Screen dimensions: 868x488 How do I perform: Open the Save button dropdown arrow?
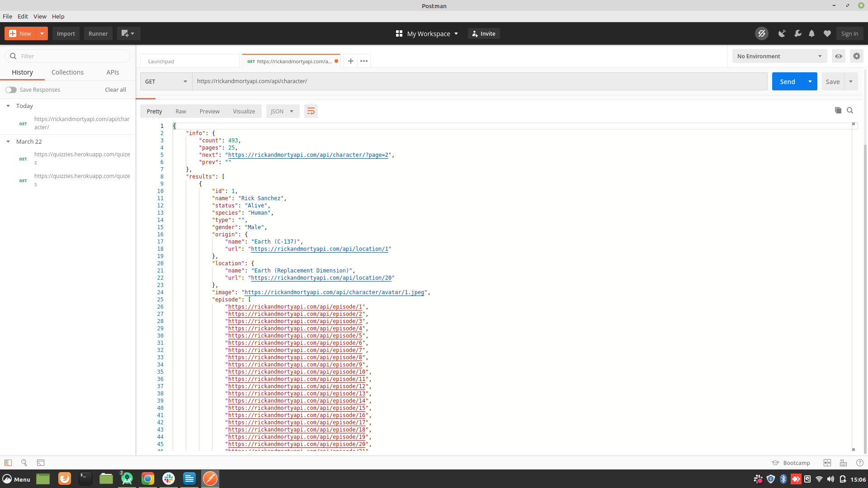(x=851, y=81)
